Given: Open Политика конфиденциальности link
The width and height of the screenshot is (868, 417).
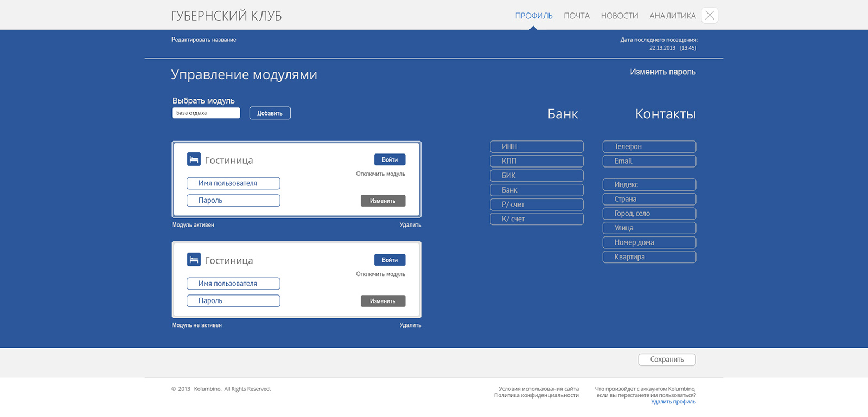Looking at the screenshot, I should [537, 395].
